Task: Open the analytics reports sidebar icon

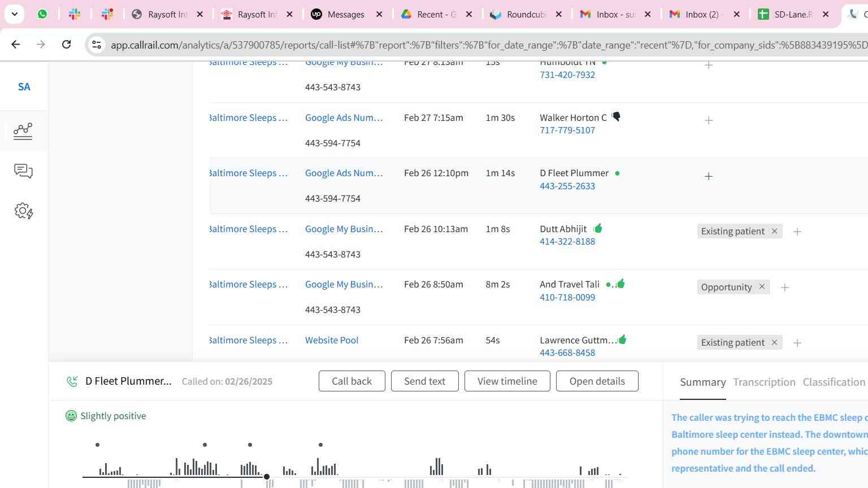Action: [23, 131]
